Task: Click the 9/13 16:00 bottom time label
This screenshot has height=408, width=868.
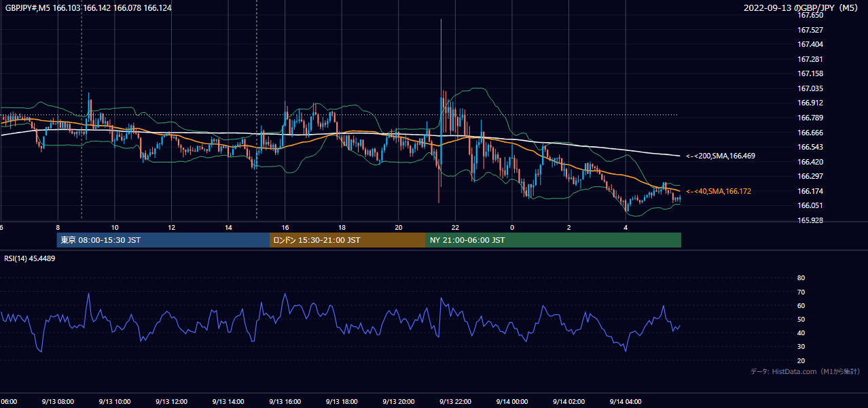Action: (x=285, y=402)
